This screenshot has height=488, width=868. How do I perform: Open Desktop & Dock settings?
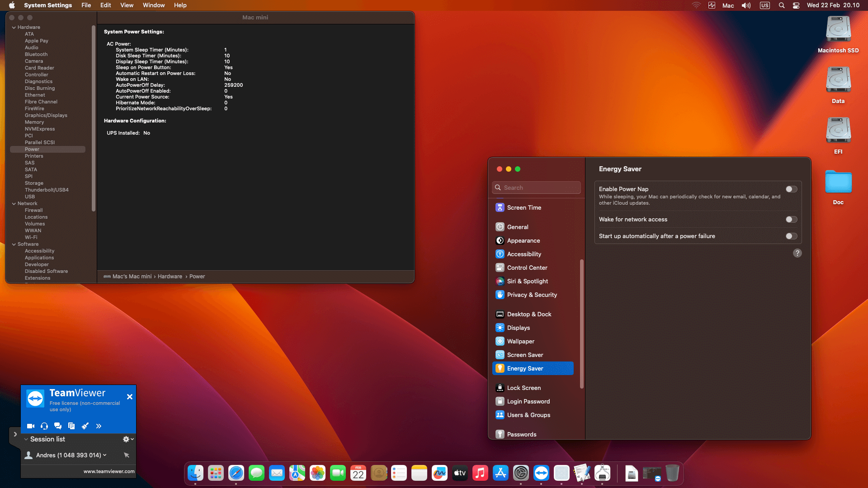point(533,314)
